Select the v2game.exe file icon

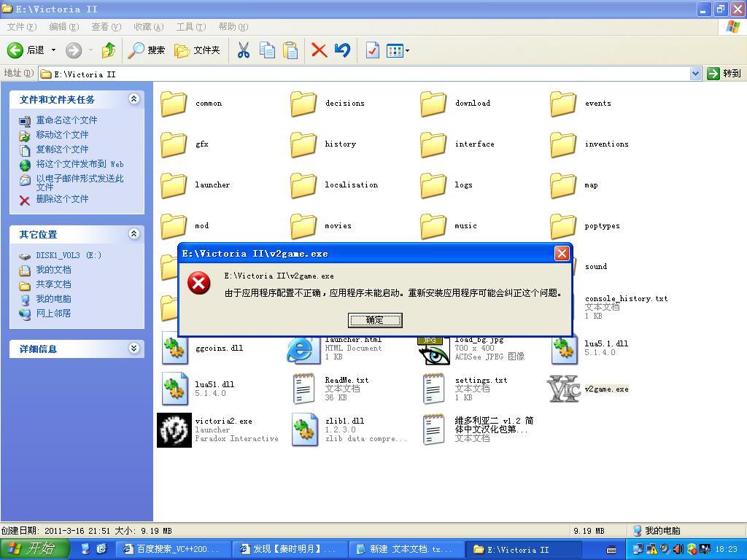[563, 389]
